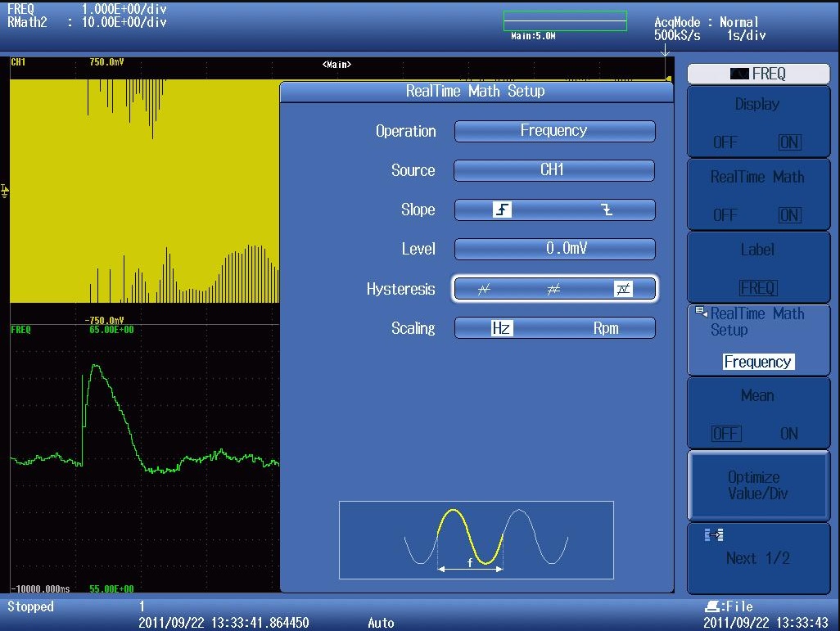Open the Source dropdown showing CH1
This screenshot has height=631, width=840.
554,170
